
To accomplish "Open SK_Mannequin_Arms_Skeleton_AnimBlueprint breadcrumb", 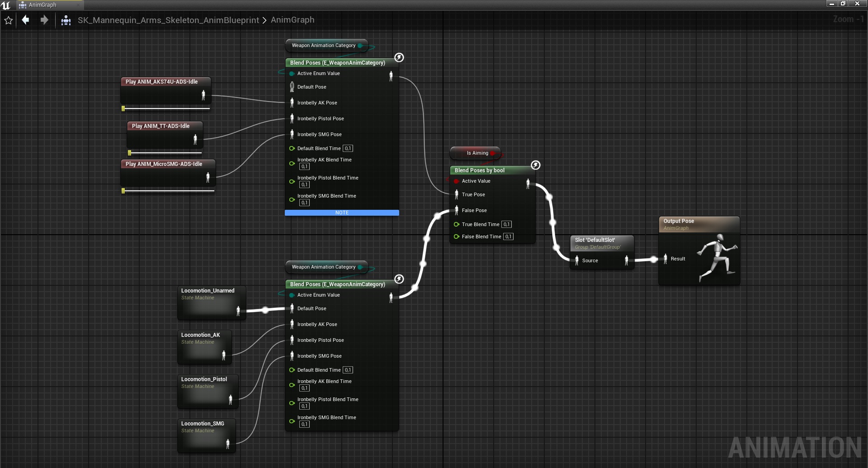I will [x=168, y=20].
